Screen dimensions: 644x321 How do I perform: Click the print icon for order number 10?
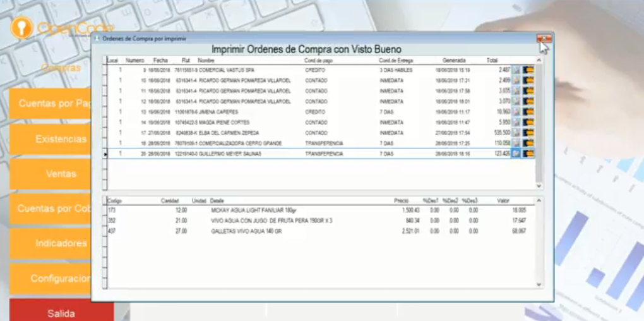coord(516,80)
